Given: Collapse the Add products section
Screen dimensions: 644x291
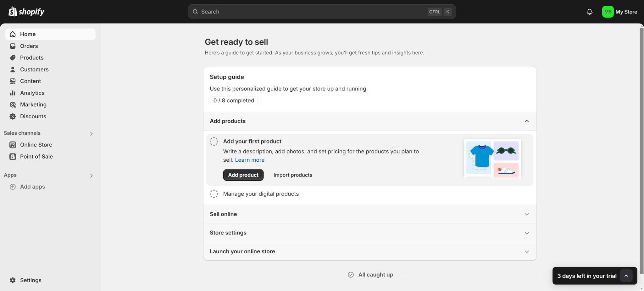Looking at the screenshot, I should click(x=527, y=121).
